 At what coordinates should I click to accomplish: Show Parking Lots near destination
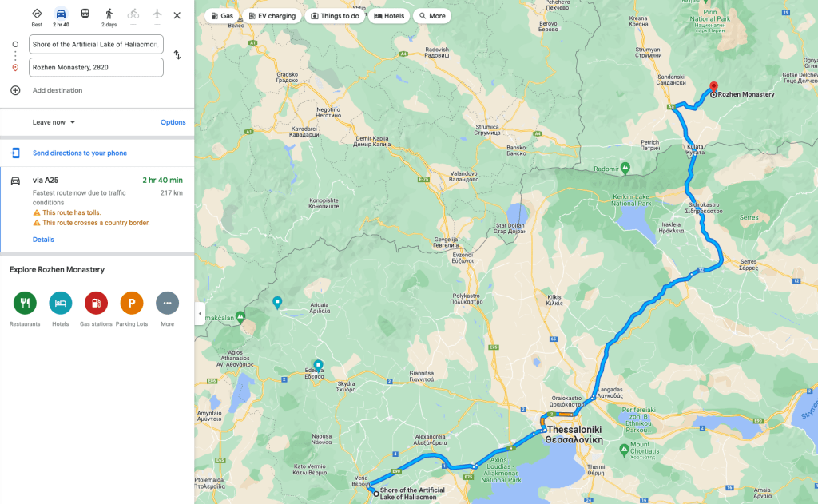point(132,304)
